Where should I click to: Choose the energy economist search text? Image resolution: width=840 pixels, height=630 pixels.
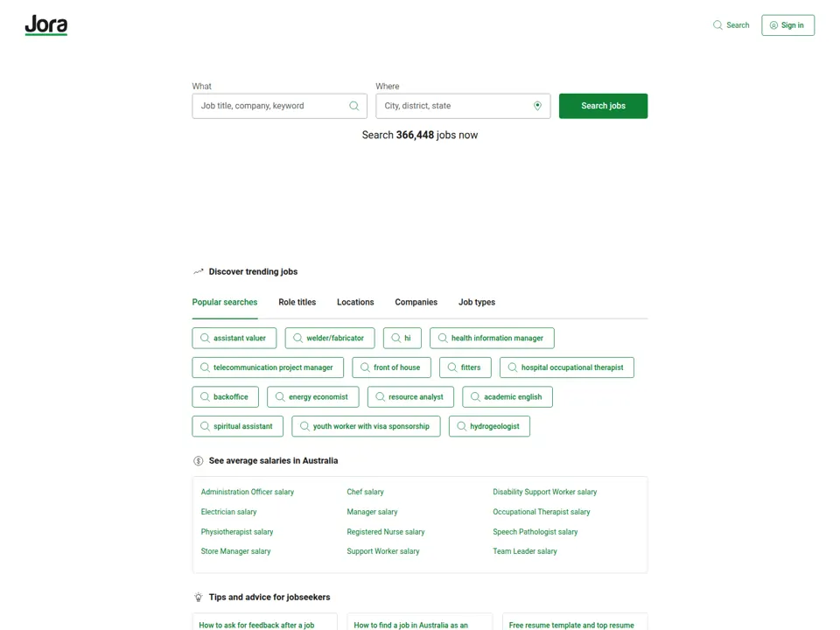coord(318,397)
